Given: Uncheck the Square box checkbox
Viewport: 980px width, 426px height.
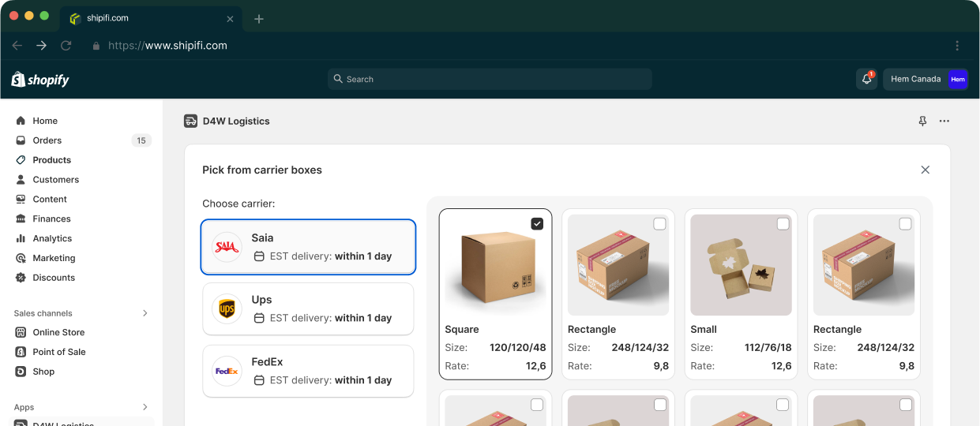Looking at the screenshot, I should (x=537, y=224).
